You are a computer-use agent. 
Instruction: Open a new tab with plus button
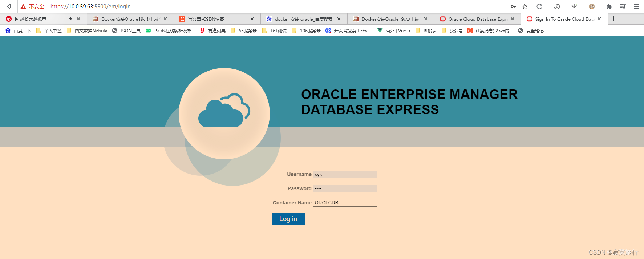[614, 19]
